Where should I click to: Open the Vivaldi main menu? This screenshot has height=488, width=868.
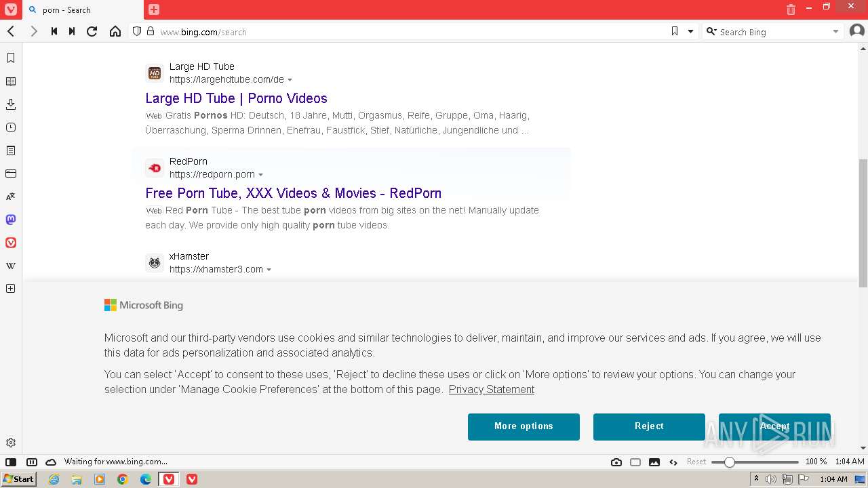tap(10, 9)
